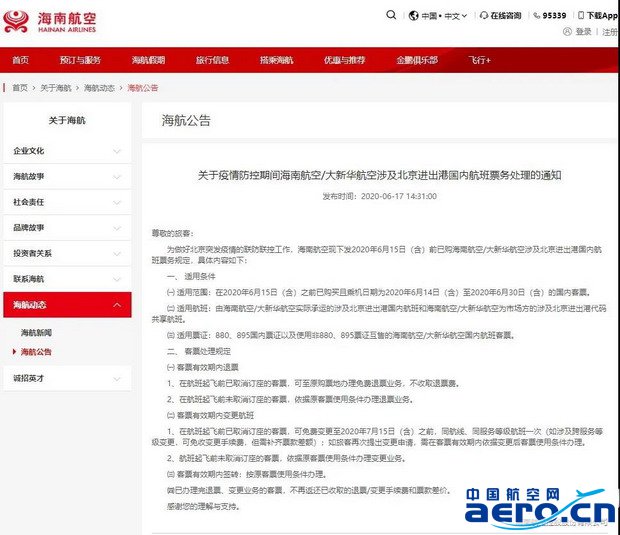This screenshot has height=535, width=620.
Task: Open 预订与服务 menu
Action: (80, 60)
